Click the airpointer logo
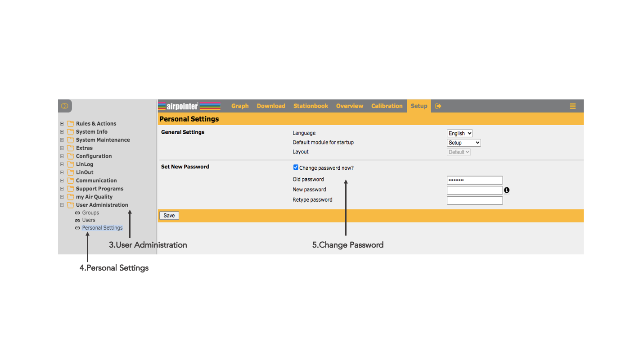The width and height of the screenshot is (644, 344). pyautogui.click(x=189, y=106)
